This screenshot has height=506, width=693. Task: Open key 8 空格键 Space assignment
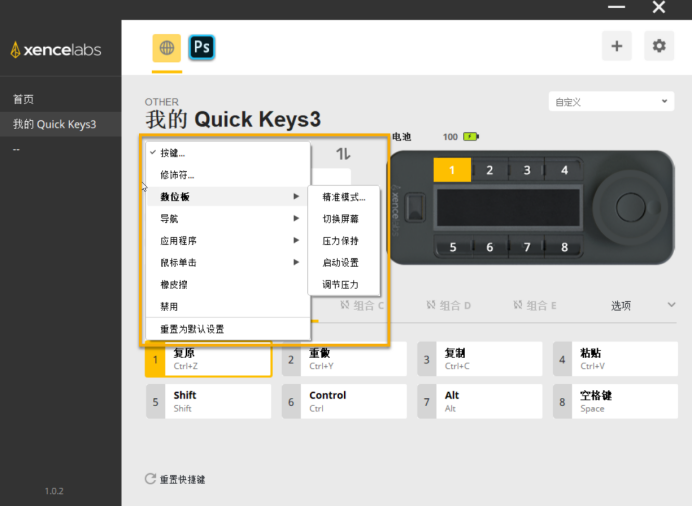615,401
